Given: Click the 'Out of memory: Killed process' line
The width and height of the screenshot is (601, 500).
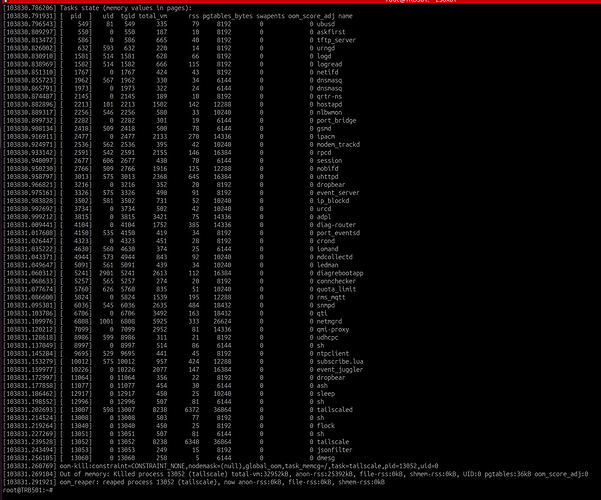Looking at the screenshot, I should [324, 474].
